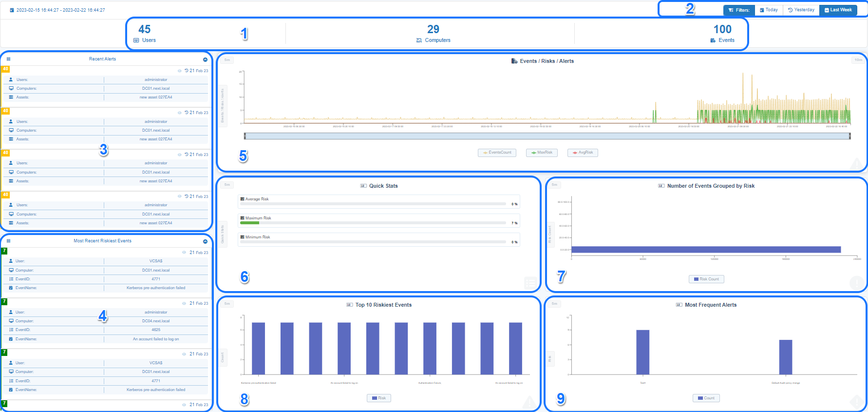
Task: Click the icon beside Number of Events Grouped by Risk
Action: 661,186
